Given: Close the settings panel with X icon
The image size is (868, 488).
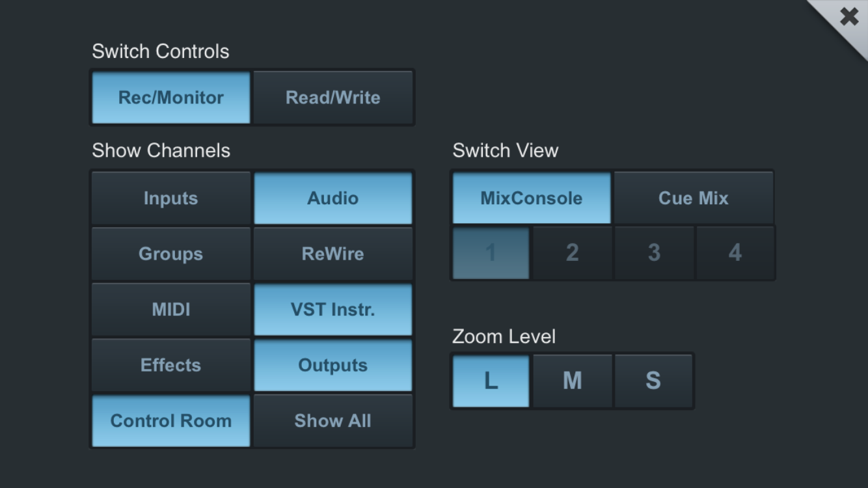Looking at the screenshot, I should point(848,17).
